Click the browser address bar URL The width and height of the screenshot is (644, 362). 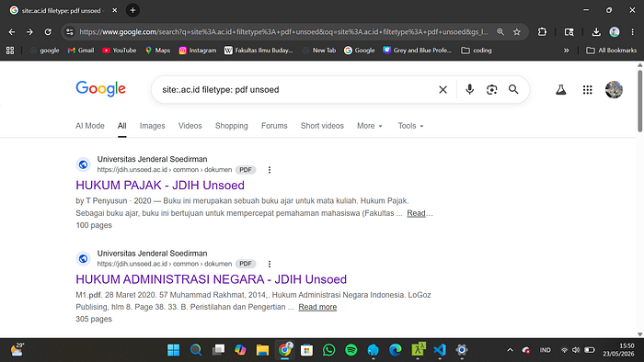click(x=283, y=32)
